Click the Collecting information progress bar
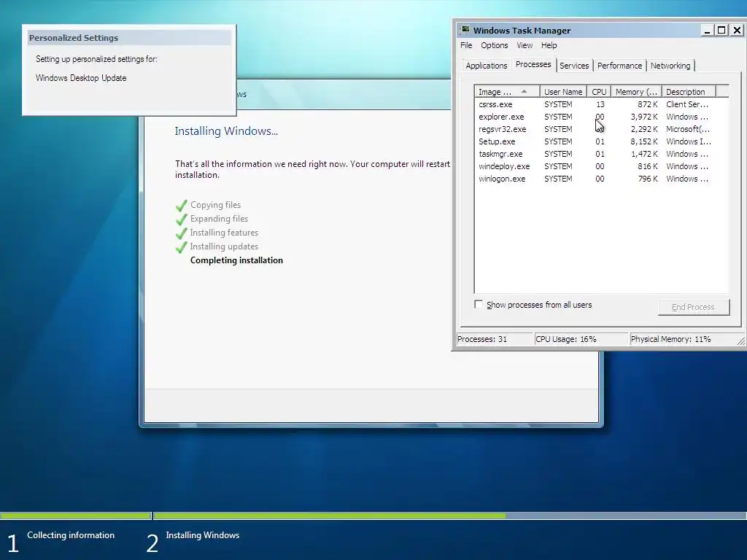The height and width of the screenshot is (560, 747). (76, 516)
